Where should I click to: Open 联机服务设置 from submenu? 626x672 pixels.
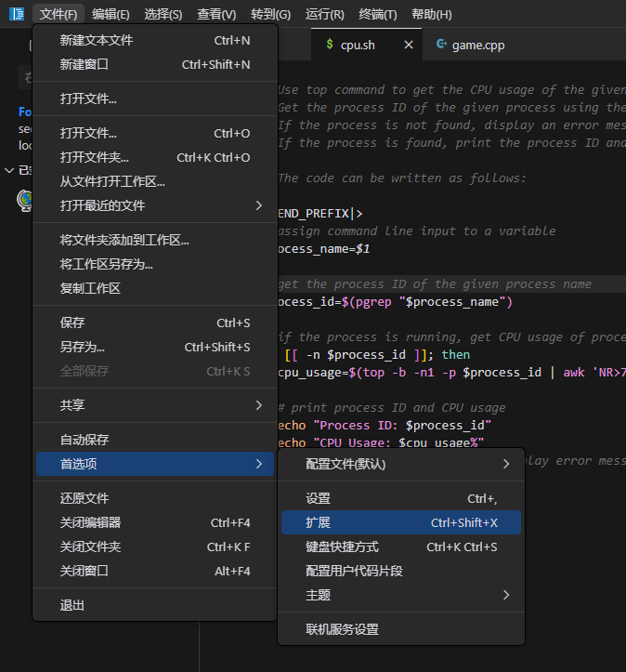point(401,629)
